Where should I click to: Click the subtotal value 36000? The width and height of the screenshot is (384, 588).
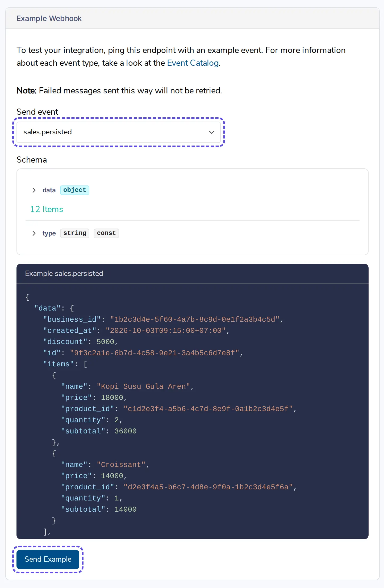click(126, 431)
